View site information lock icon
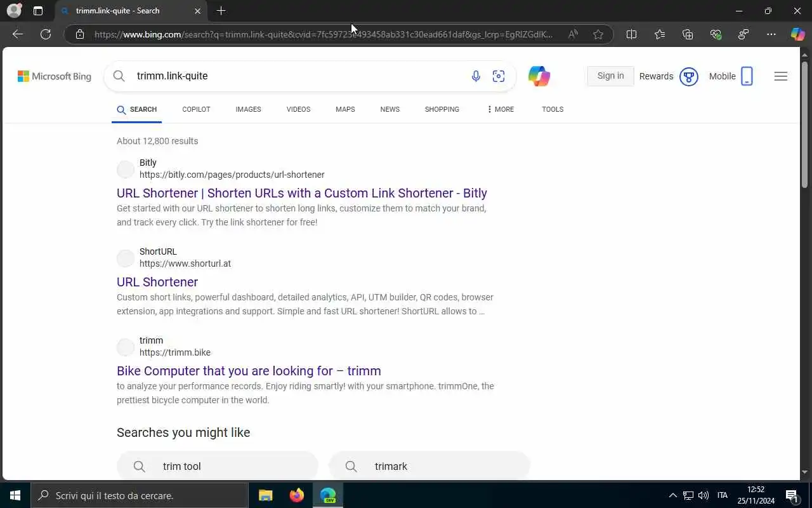 (x=80, y=34)
